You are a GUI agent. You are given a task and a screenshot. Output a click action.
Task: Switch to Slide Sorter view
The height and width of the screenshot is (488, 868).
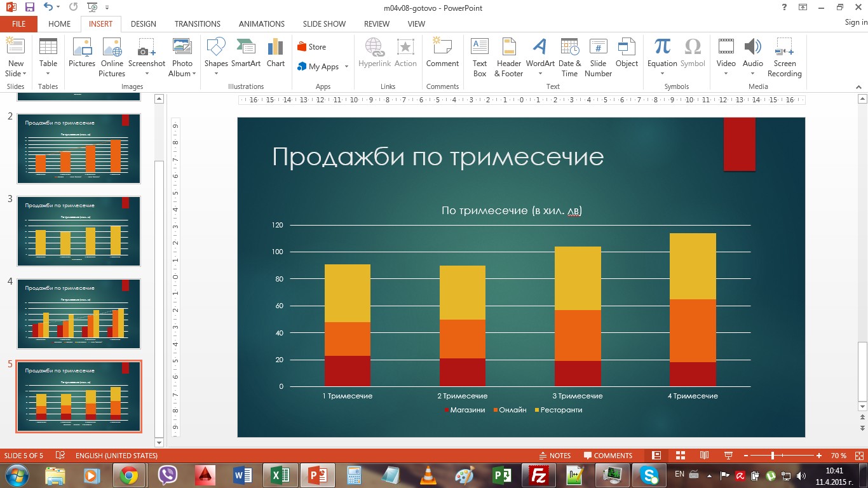(x=680, y=456)
